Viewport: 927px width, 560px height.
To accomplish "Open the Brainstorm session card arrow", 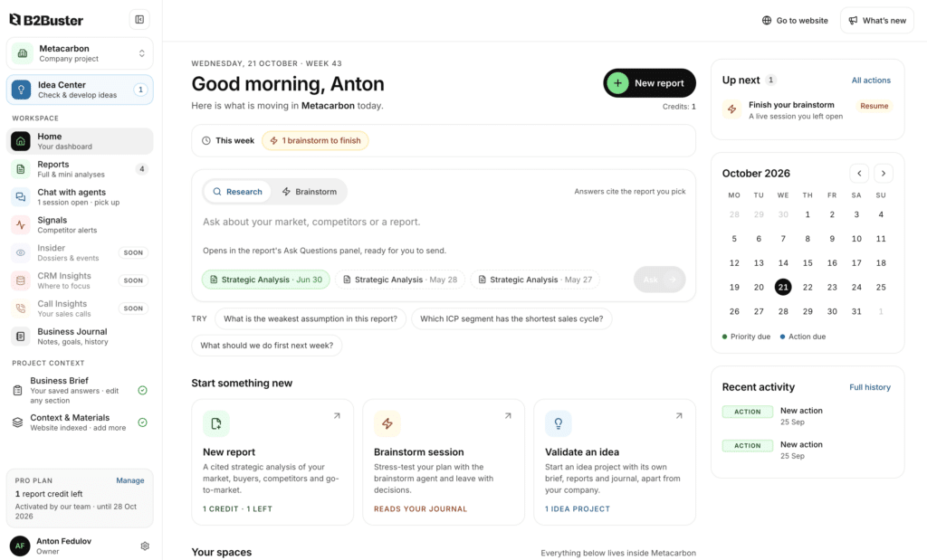I will (508, 416).
